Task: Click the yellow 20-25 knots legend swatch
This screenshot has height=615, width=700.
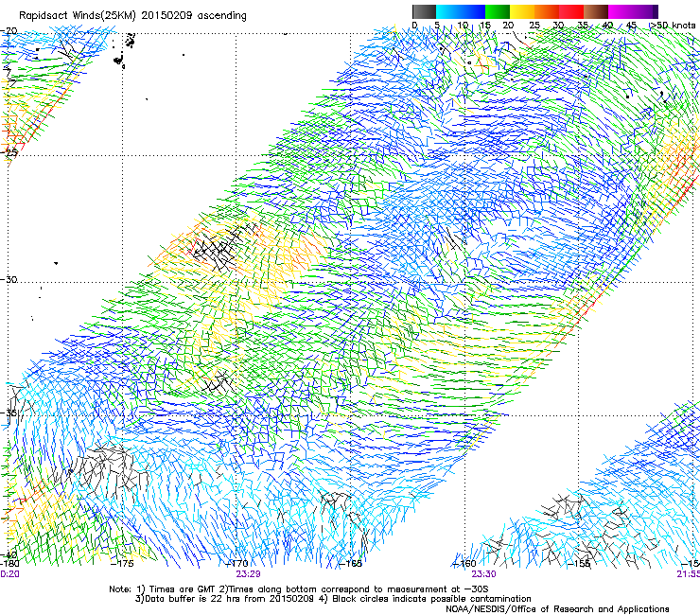Action: click(x=522, y=11)
